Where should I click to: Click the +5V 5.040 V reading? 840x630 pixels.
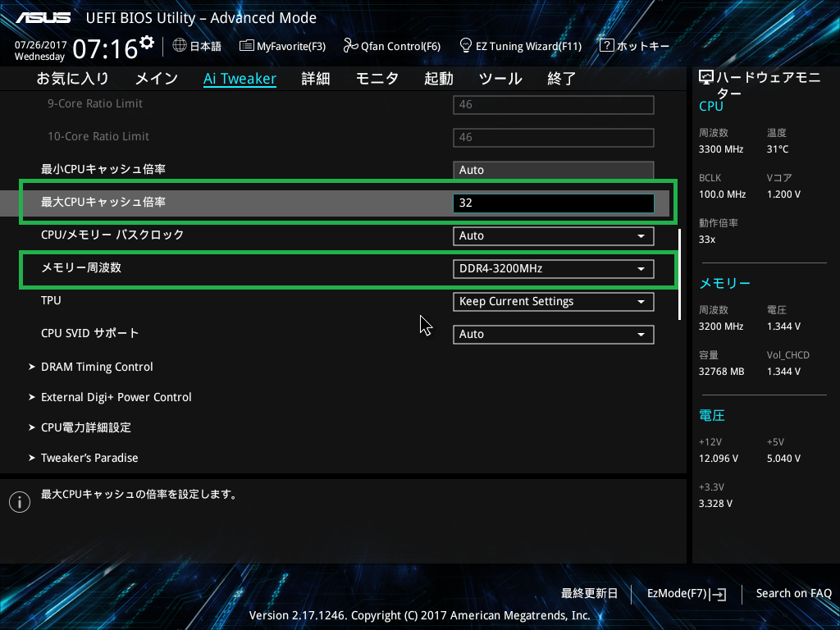tap(783, 459)
